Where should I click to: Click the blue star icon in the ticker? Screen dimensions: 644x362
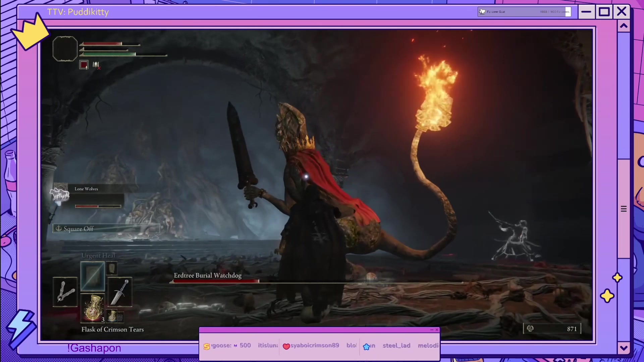coord(366,347)
